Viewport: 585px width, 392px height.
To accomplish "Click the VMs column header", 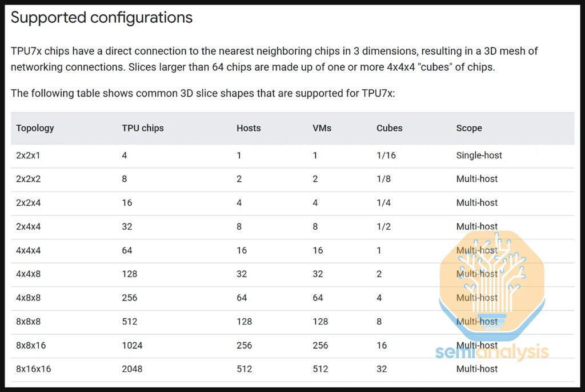I will tap(322, 128).
